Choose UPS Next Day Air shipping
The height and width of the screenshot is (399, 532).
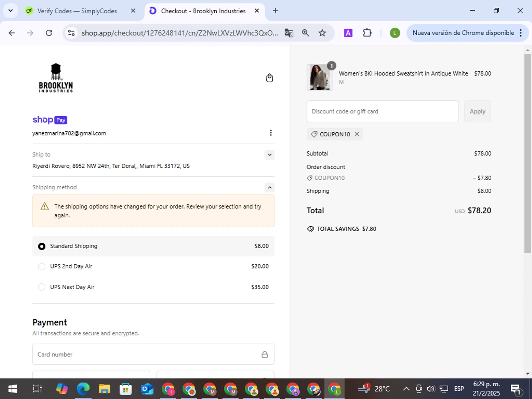pos(41,287)
